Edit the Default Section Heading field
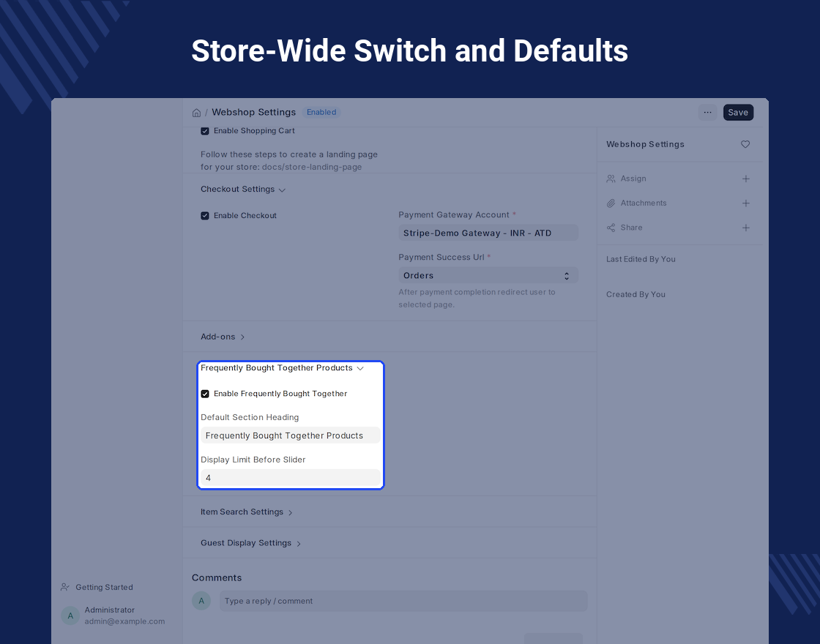Viewport: 820px width, 644px height. click(x=290, y=435)
